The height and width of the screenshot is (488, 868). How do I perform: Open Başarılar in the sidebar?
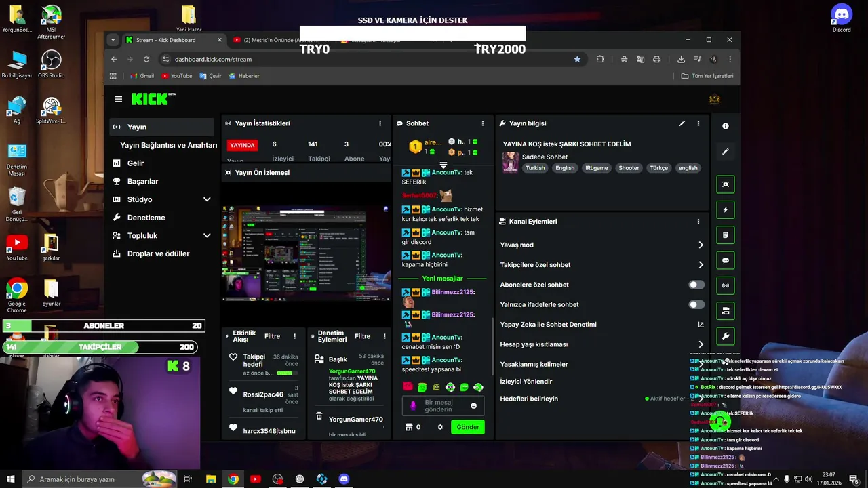click(163, 181)
